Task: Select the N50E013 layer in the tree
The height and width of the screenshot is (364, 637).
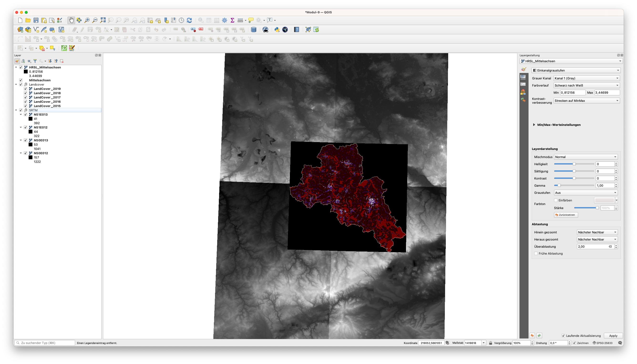Action: click(x=41, y=140)
